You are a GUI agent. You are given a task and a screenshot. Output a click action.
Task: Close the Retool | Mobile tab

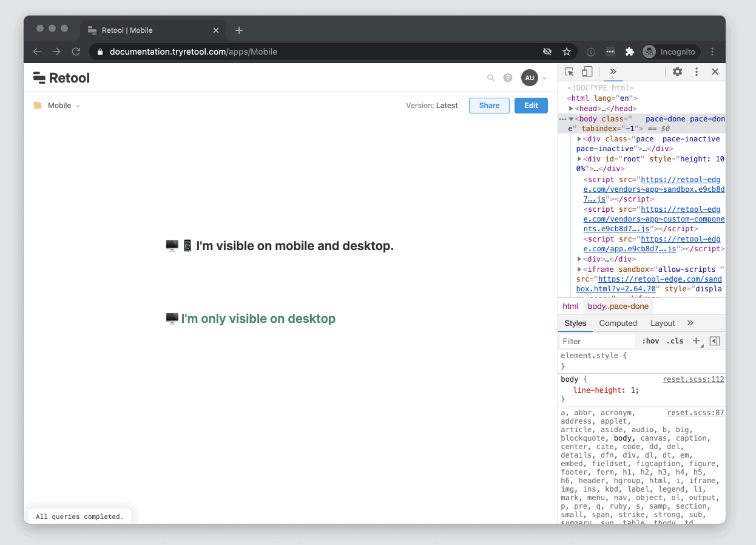(216, 30)
